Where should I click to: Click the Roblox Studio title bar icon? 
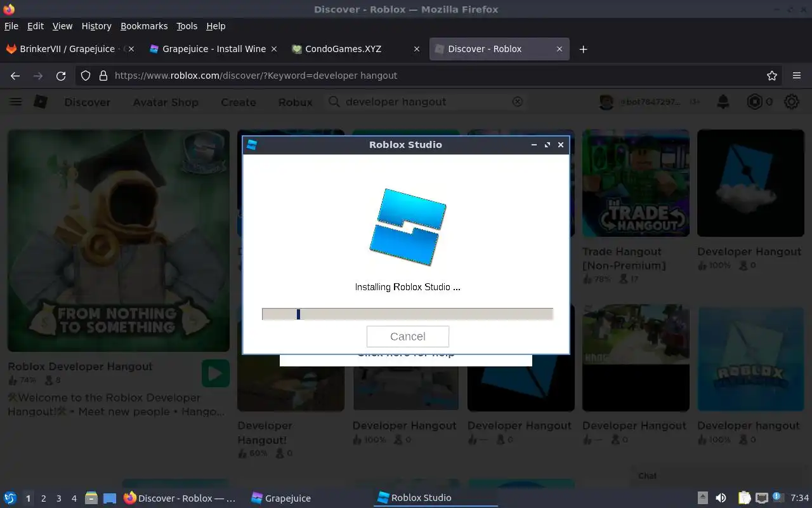252,145
